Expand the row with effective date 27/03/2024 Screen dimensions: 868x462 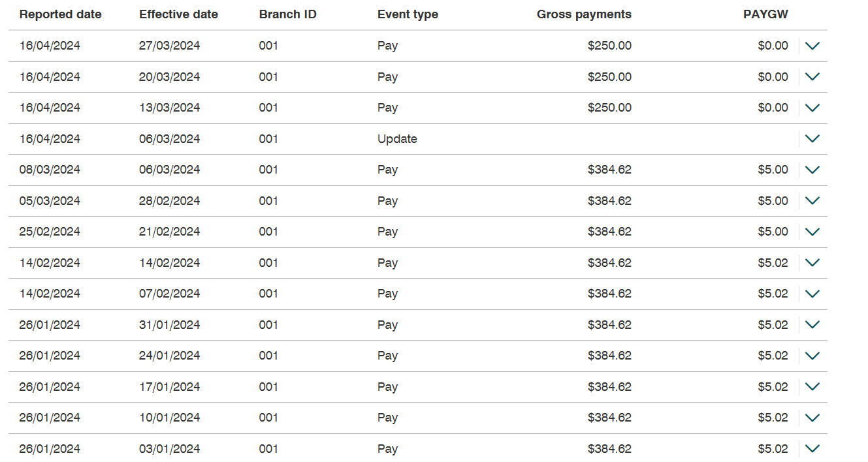(812, 46)
